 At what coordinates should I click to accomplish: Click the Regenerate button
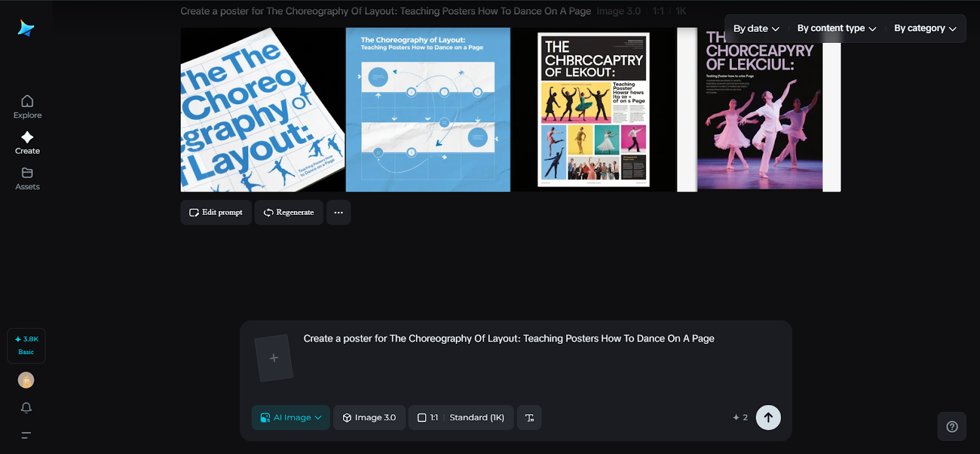click(x=289, y=212)
